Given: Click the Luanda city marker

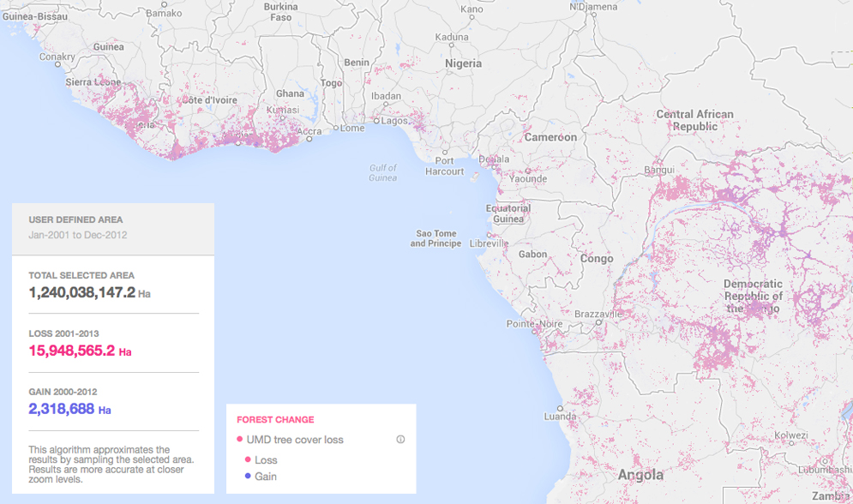Looking at the screenshot, I should [x=559, y=408].
